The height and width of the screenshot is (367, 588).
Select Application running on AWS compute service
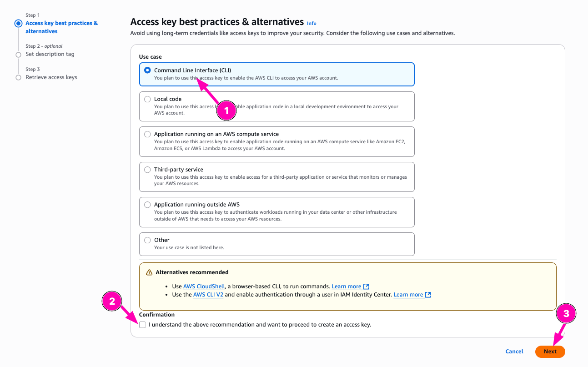[147, 134]
